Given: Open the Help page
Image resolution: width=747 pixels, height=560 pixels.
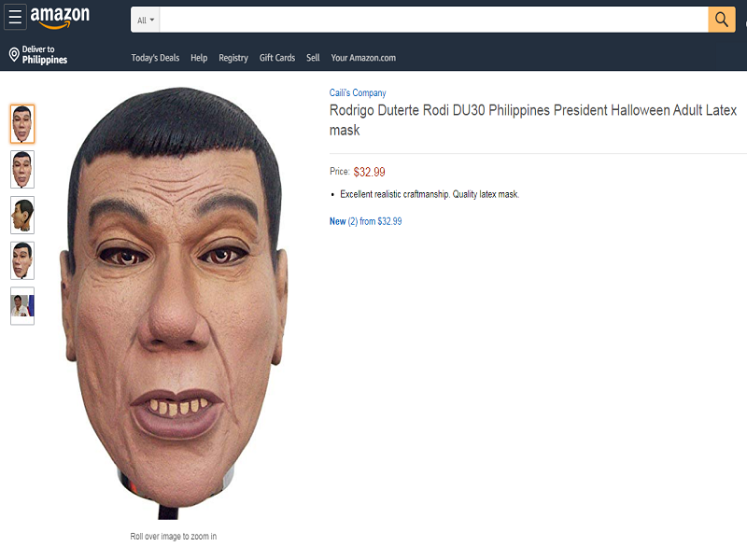Looking at the screenshot, I should (x=199, y=57).
